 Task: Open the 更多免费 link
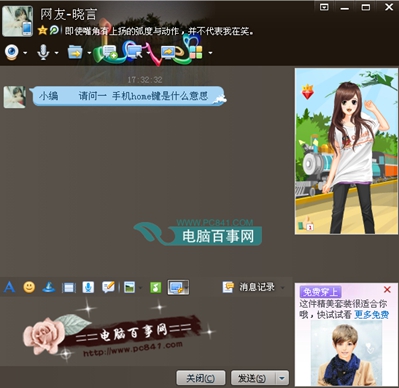tap(371, 315)
